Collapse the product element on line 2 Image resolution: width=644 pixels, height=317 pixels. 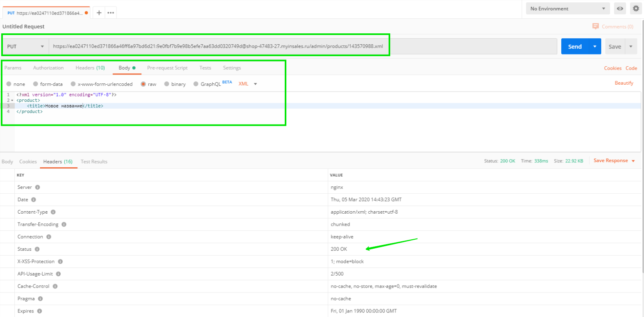(x=12, y=101)
